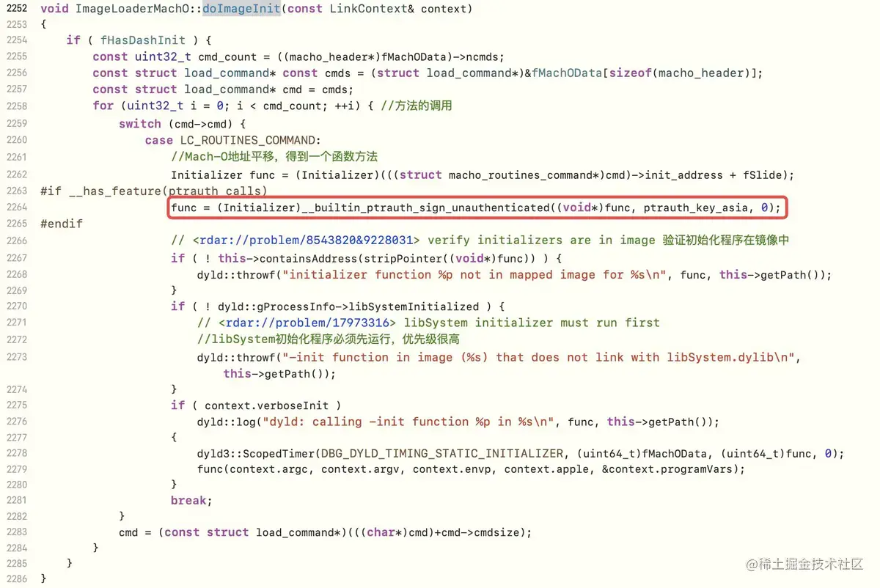The width and height of the screenshot is (880, 588).
Task: Click line number 2264 in gutter
Action: coord(16,208)
